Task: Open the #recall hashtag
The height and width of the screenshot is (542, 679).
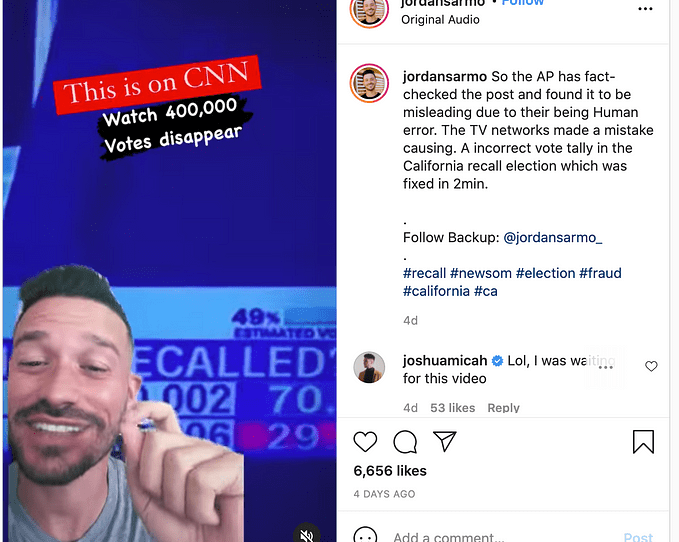Action: (x=424, y=273)
